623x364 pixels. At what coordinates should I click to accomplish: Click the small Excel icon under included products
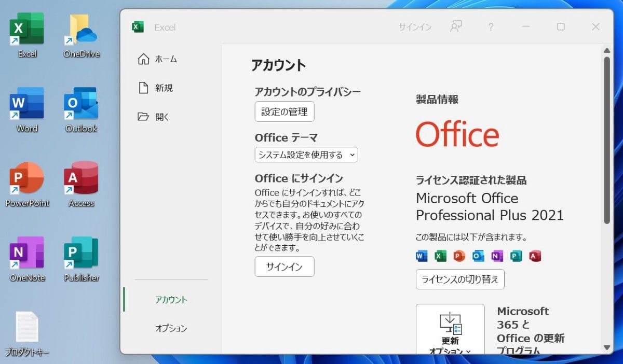[x=440, y=256]
